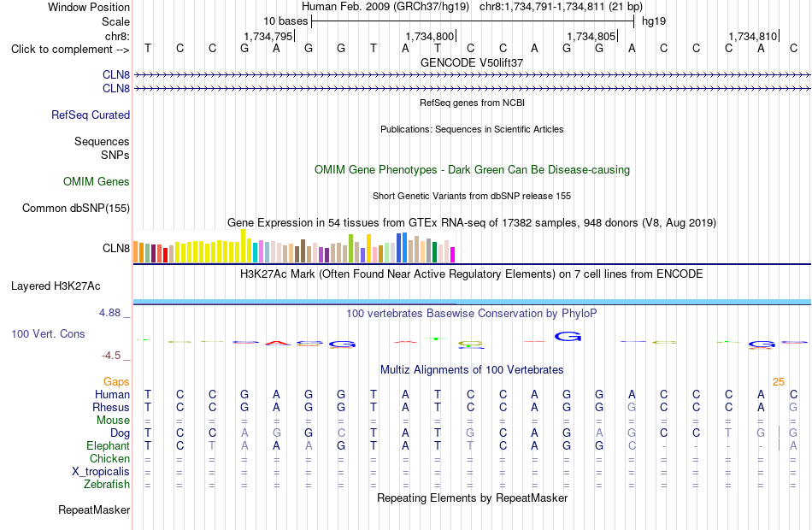The height and width of the screenshot is (530, 812).
Task: Select the Mouse alignment row label
Action: pos(113,421)
